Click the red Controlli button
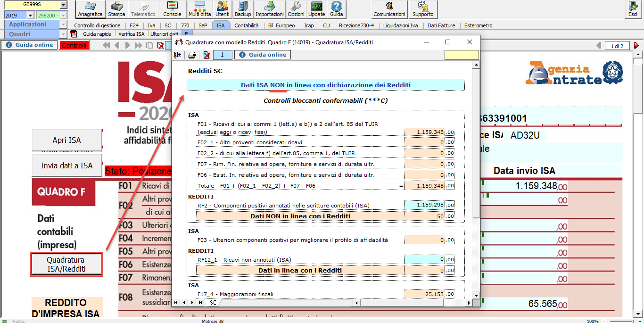 click(x=74, y=46)
